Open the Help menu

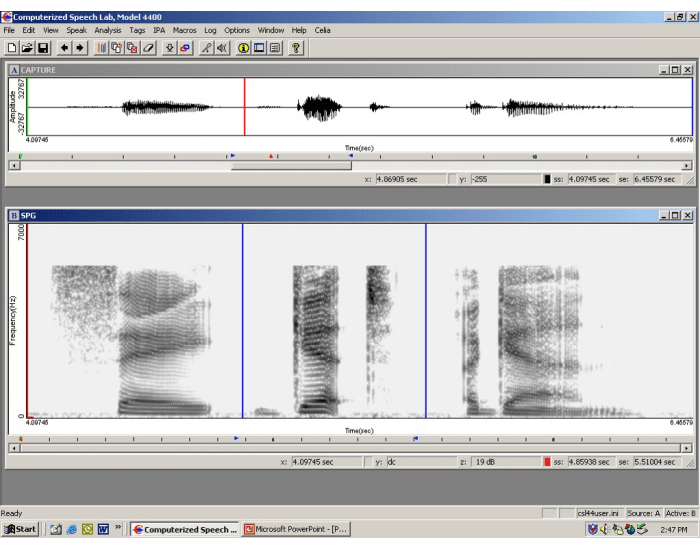point(299,30)
